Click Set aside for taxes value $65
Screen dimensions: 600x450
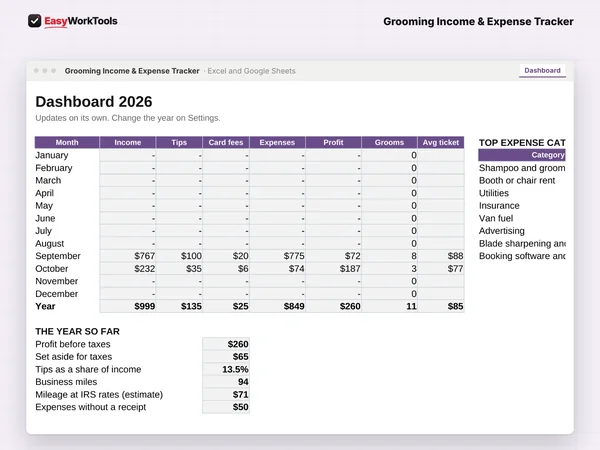click(226, 357)
